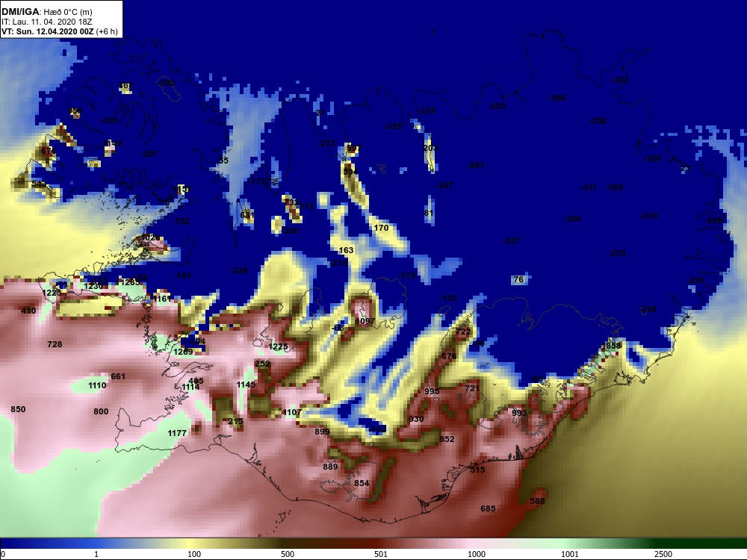This screenshot has height=560, width=747.
Task: Click the map value '215'
Action: (x=235, y=421)
